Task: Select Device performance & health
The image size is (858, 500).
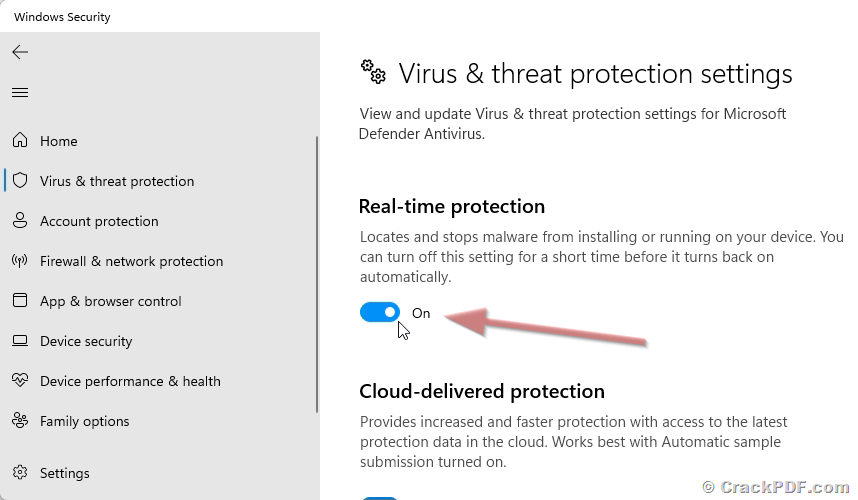Action: tap(130, 381)
